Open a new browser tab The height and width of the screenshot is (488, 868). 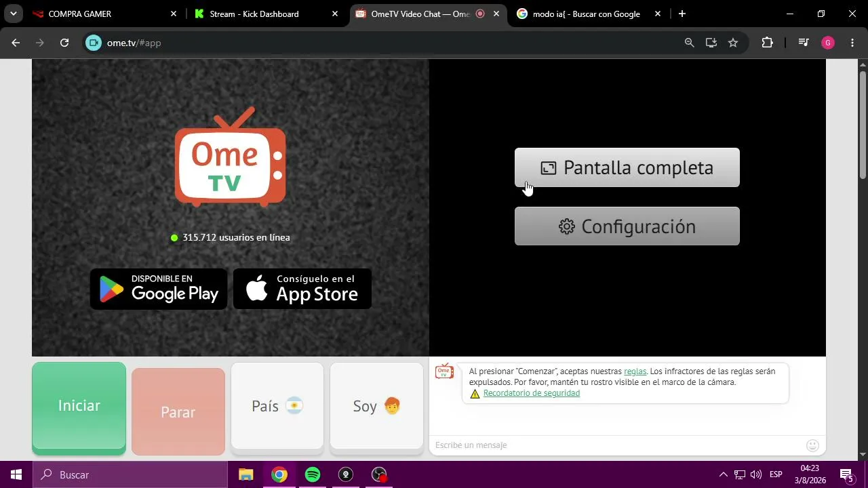click(x=682, y=14)
